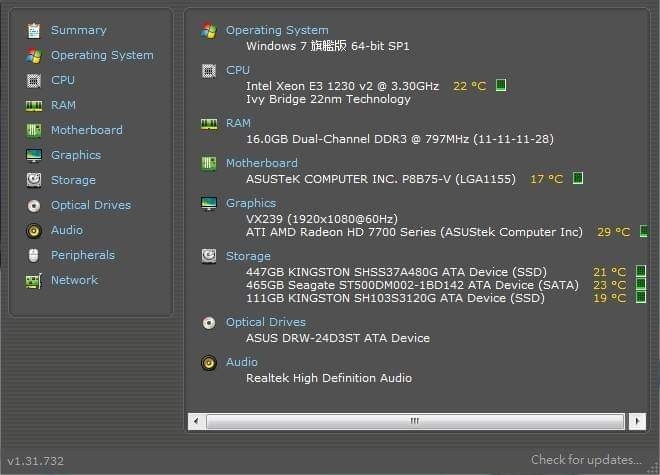
Task: Click the Graphics monitor icon in sidebar
Action: pyautogui.click(x=34, y=155)
